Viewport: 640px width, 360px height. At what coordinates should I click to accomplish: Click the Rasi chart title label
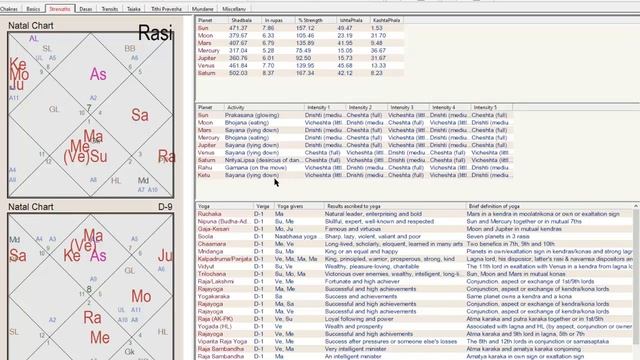(x=156, y=33)
